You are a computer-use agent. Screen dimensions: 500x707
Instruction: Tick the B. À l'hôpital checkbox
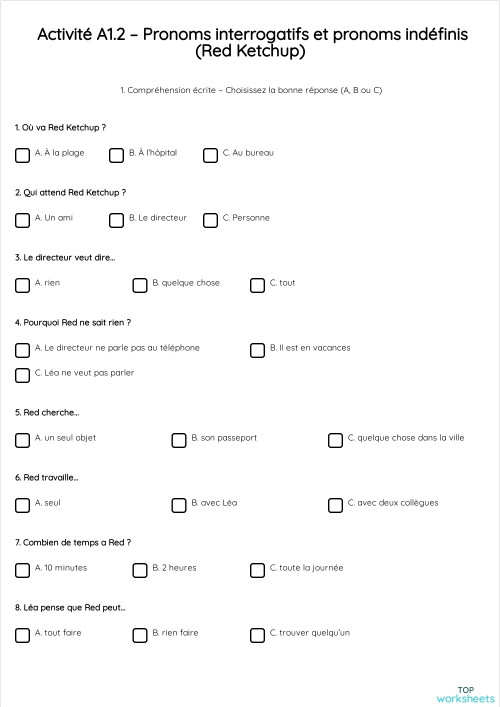[116, 156]
